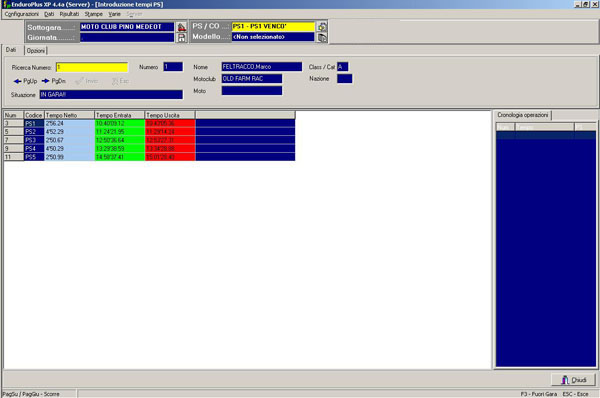Click F3 - Fuori Gara in status bar
The width and height of the screenshot is (600, 398).
pos(539,394)
